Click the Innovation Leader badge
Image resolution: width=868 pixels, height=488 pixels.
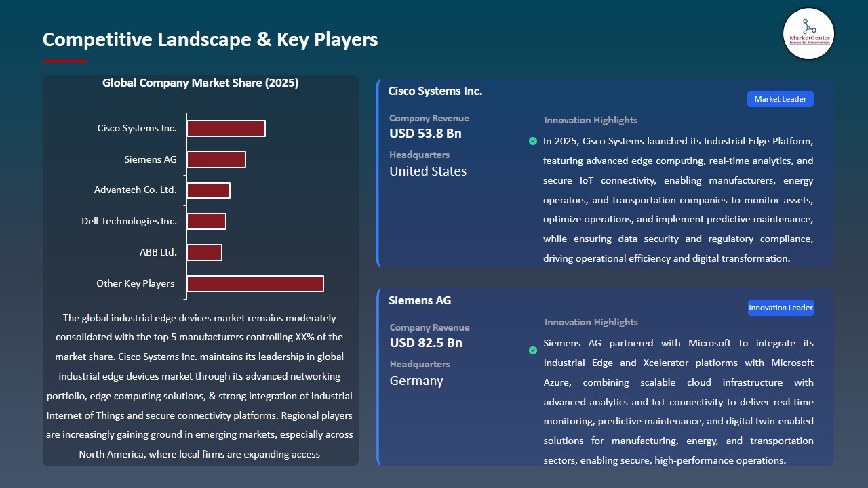coord(781,307)
